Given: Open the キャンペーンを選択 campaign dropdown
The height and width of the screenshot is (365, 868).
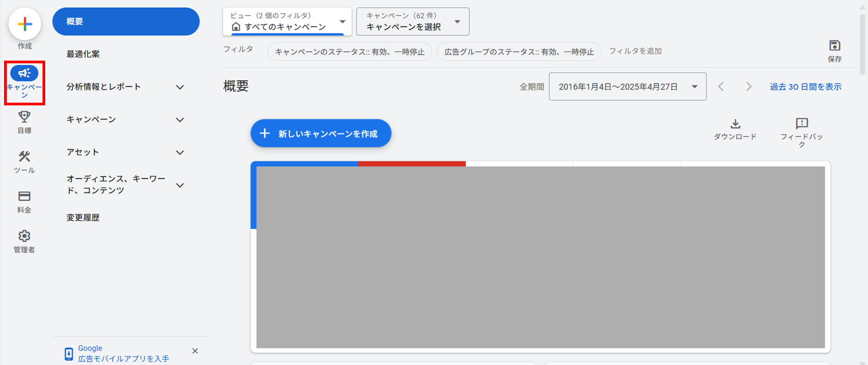Looking at the screenshot, I should pyautogui.click(x=413, y=21).
